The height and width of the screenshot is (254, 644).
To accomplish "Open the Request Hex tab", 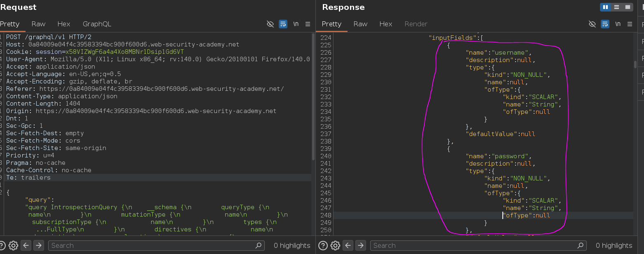I will pyautogui.click(x=64, y=24).
